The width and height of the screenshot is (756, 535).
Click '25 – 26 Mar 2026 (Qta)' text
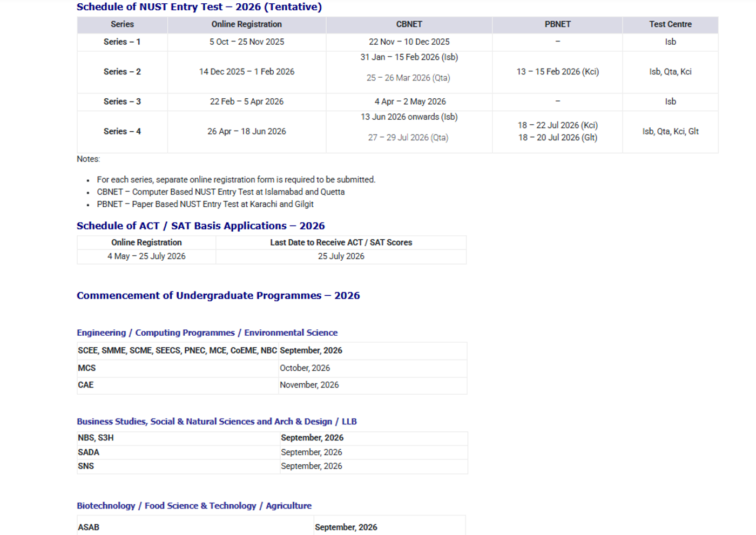[408, 78]
